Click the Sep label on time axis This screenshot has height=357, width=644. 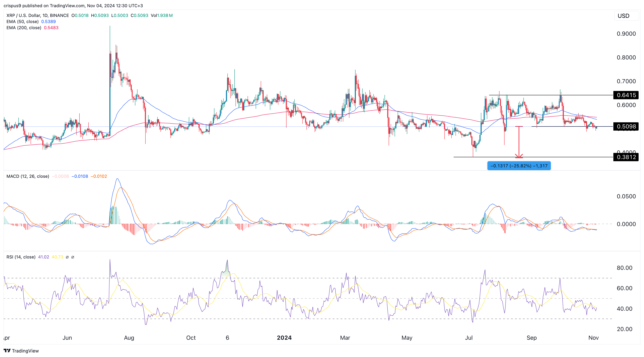[x=532, y=338]
